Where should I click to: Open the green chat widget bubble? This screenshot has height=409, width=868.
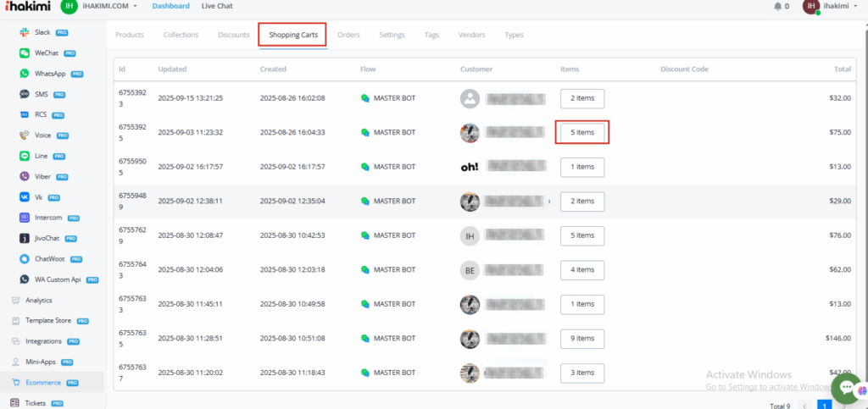click(846, 388)
